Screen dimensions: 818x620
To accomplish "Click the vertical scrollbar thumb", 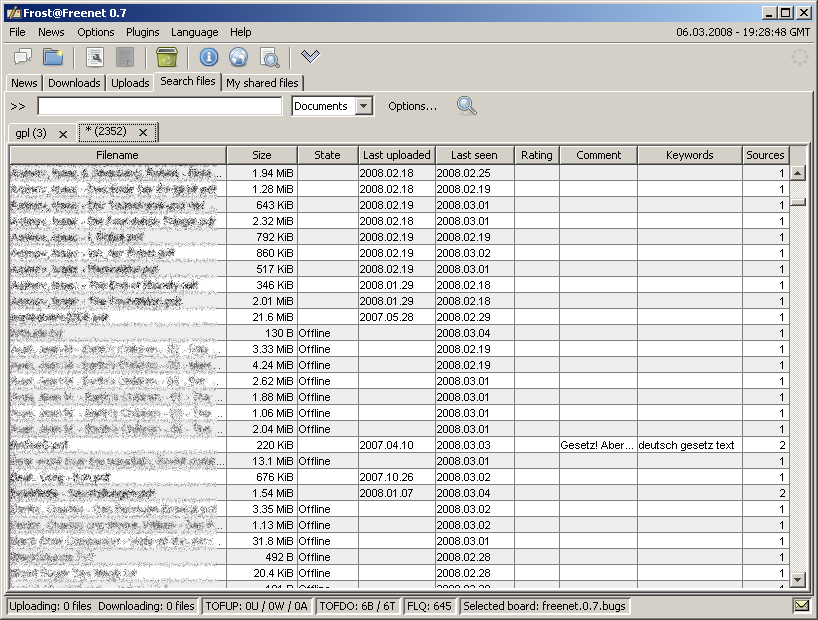I will coord(798,201).
